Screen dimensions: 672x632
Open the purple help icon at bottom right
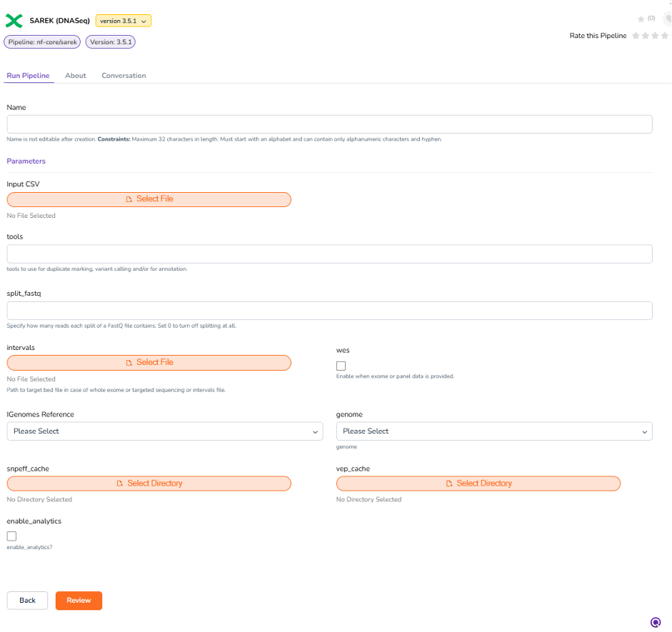click(x=656, y=622)
